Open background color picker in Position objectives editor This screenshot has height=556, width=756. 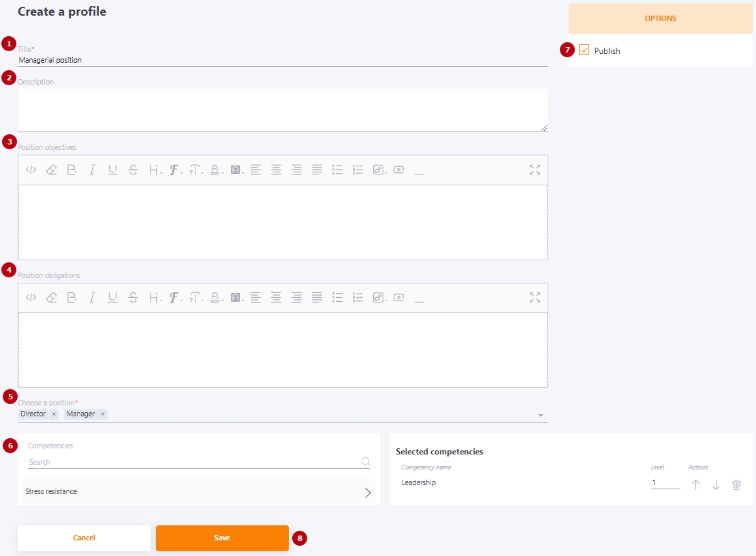[237, 170]
